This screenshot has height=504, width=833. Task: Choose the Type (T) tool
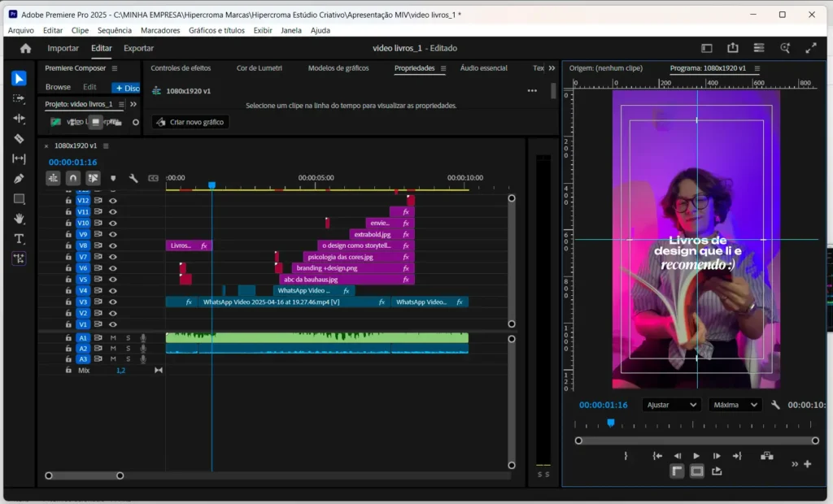click(x=20, y=238)
